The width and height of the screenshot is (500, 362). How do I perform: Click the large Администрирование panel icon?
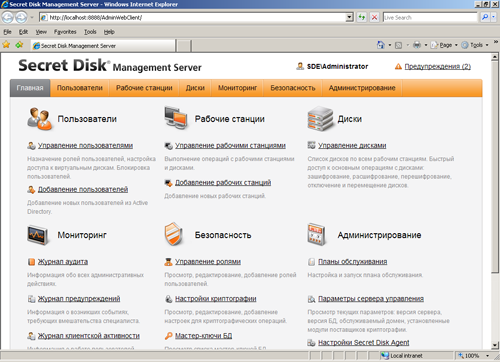[x=316, y=234]
